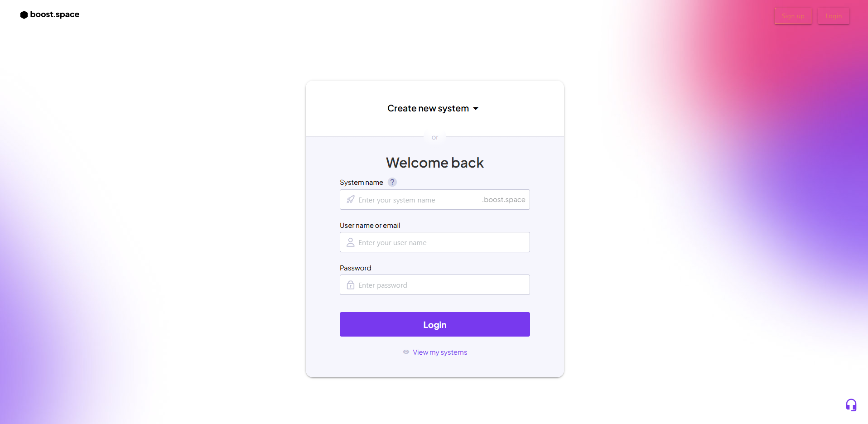The width and height of the screenshot is (868, 424).
Task: Click the System name label
Action: coord(361,183)
